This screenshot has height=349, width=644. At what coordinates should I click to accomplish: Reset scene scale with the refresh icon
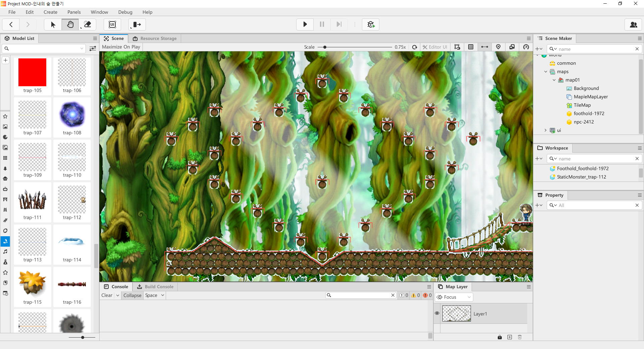point(415,47)
